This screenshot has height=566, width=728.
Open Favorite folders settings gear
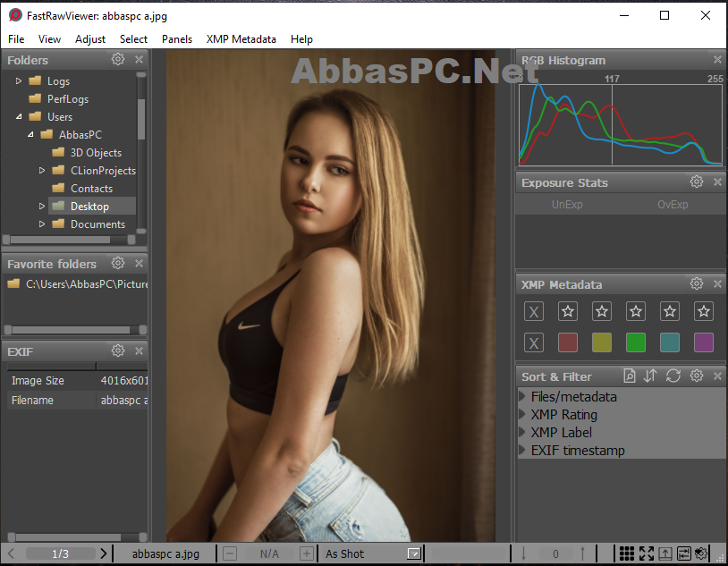tap(118, 263)
